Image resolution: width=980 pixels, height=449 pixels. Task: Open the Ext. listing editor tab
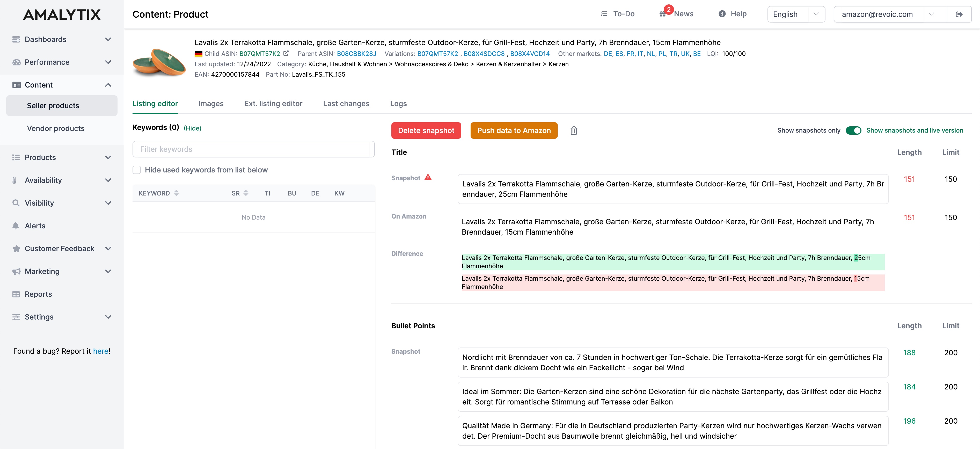(x=273, y=104)
